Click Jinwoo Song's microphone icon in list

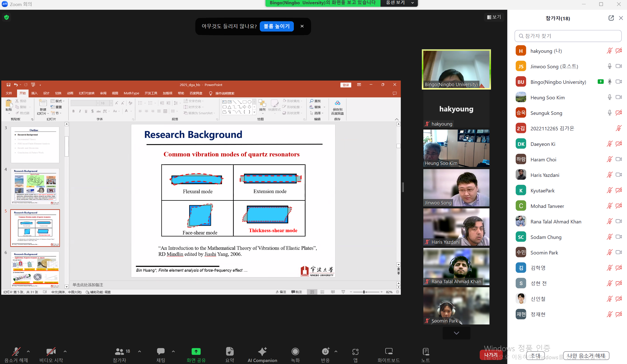609,66
